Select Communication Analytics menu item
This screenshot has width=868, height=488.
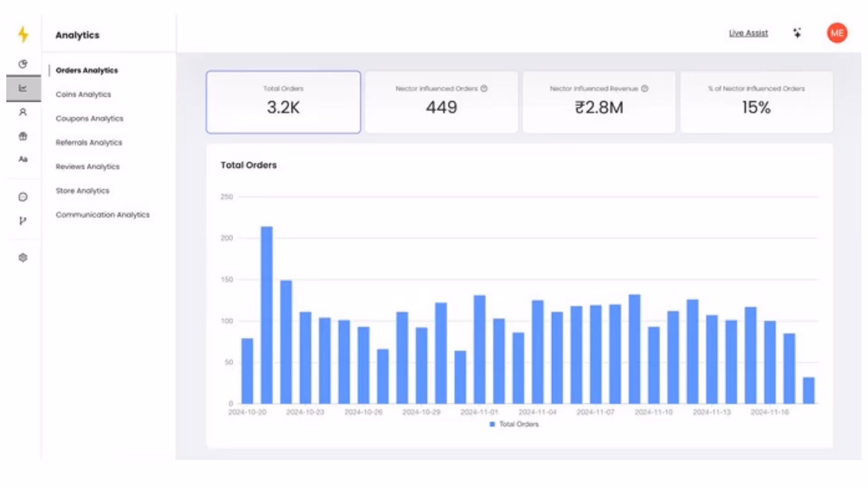pyautogui.click(x=103, y=215)
